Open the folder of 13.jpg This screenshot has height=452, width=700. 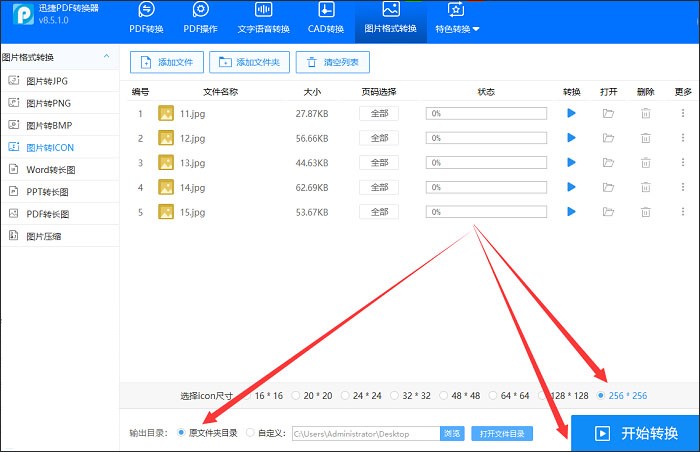pyautogui.click(x=608, y=163)
